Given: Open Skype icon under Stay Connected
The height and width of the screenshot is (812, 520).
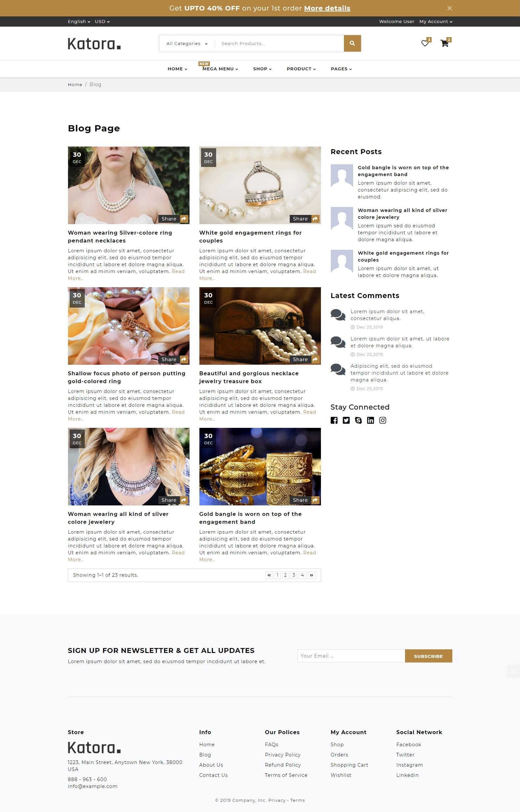Looking at the screenshot, I should pos(358,420).
